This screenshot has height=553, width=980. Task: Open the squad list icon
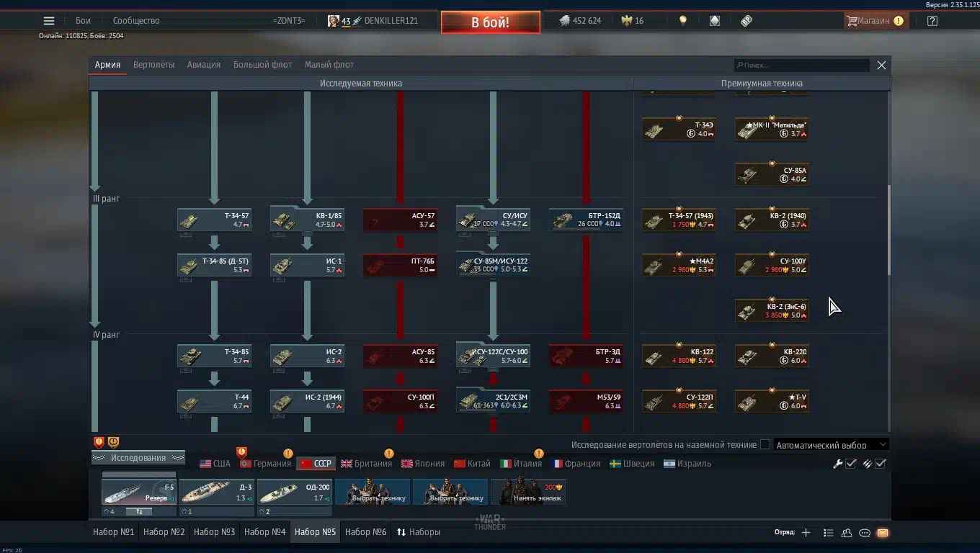(829, 533)
